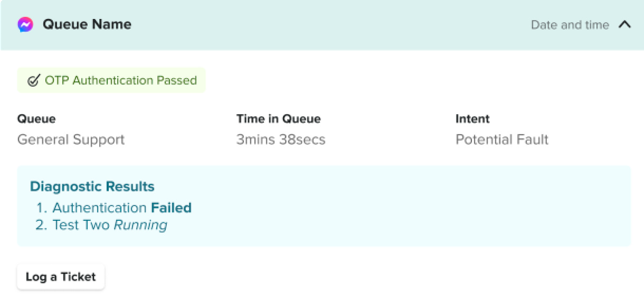Image resolution: width=644 pixels, height=298 pixels.
Task: Click the Potential Fault intent value
Action: tap(502, 139)
